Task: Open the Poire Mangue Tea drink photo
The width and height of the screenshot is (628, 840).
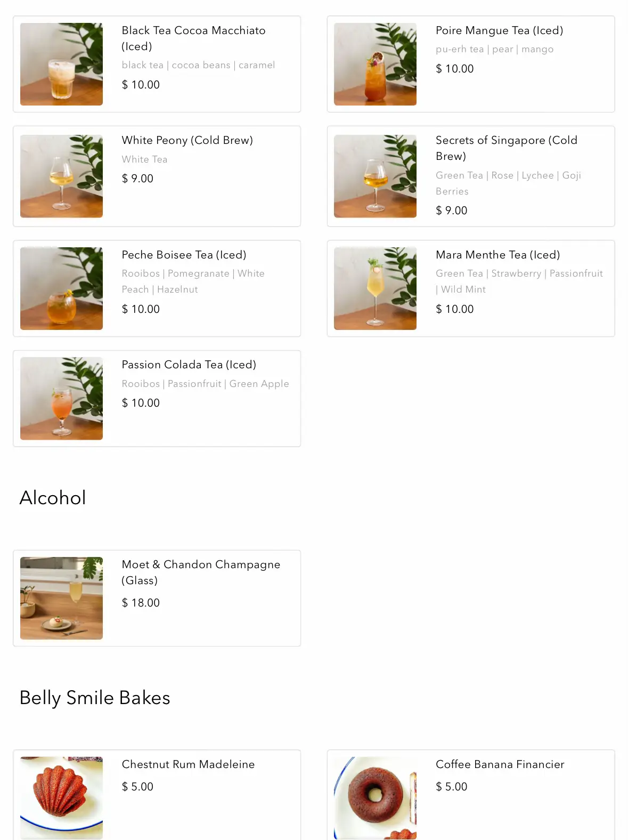Action: (375, 64)
